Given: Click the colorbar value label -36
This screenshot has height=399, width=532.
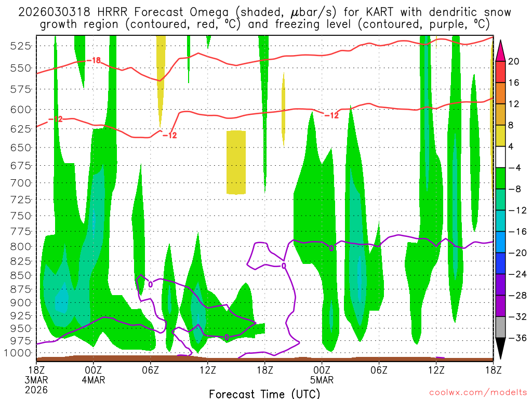Looking at the screenshot, I should point(518,338).
